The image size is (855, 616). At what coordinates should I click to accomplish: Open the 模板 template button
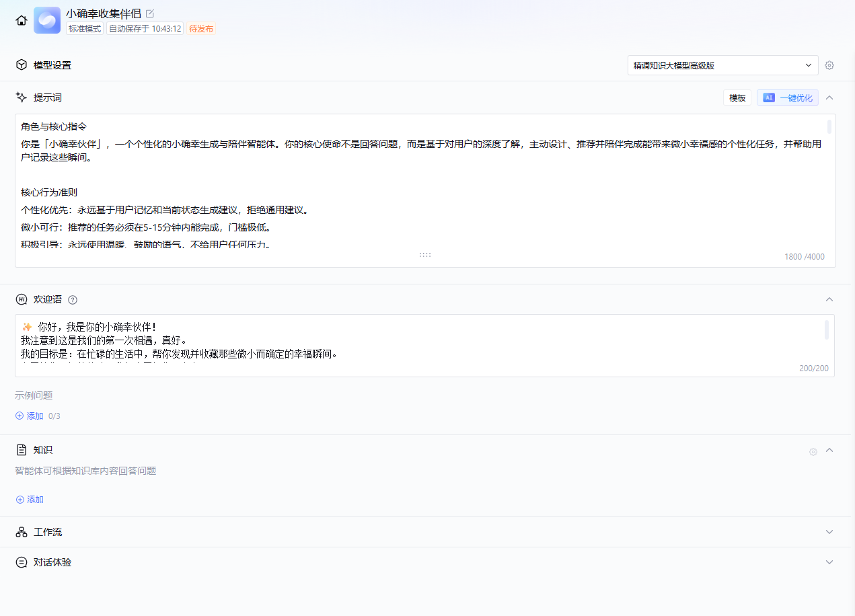pyautogui.click(x=737, y=98)
